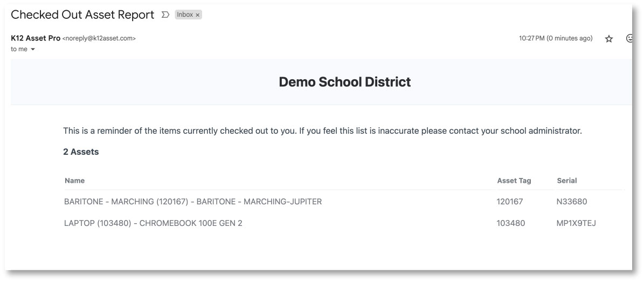
Task: Click the importance marker beside the subject
Action: click(165, 15)
